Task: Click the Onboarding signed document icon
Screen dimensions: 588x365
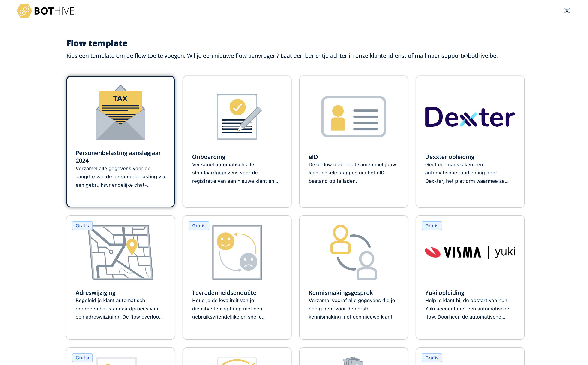Action: [237, 116]
